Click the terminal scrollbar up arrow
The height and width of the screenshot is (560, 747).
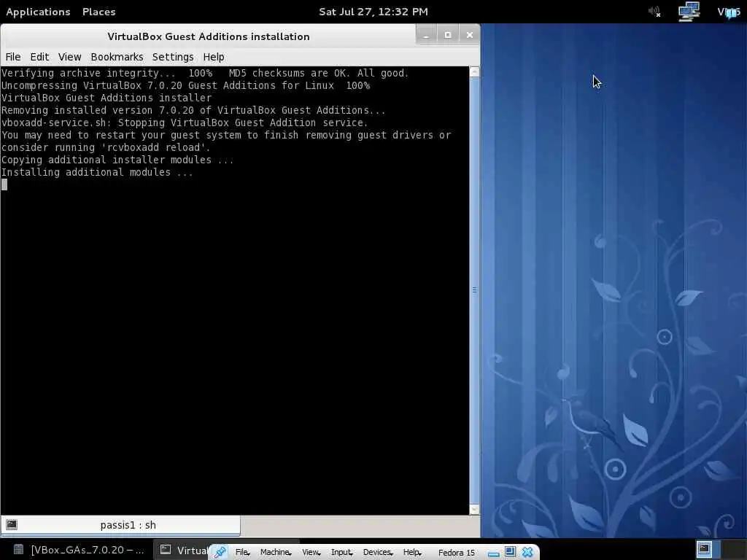point(474,72)
